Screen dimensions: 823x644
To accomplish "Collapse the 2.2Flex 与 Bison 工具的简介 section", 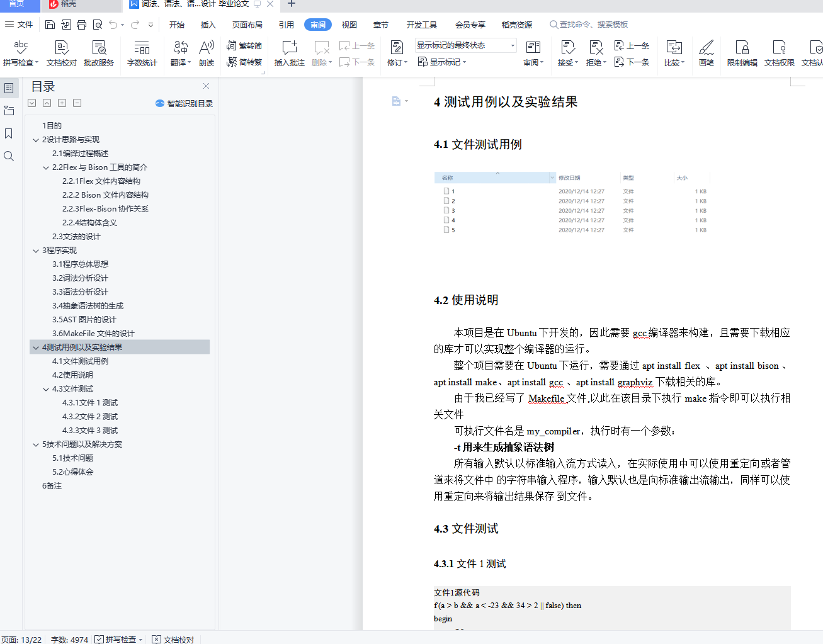I will (46, 167).
